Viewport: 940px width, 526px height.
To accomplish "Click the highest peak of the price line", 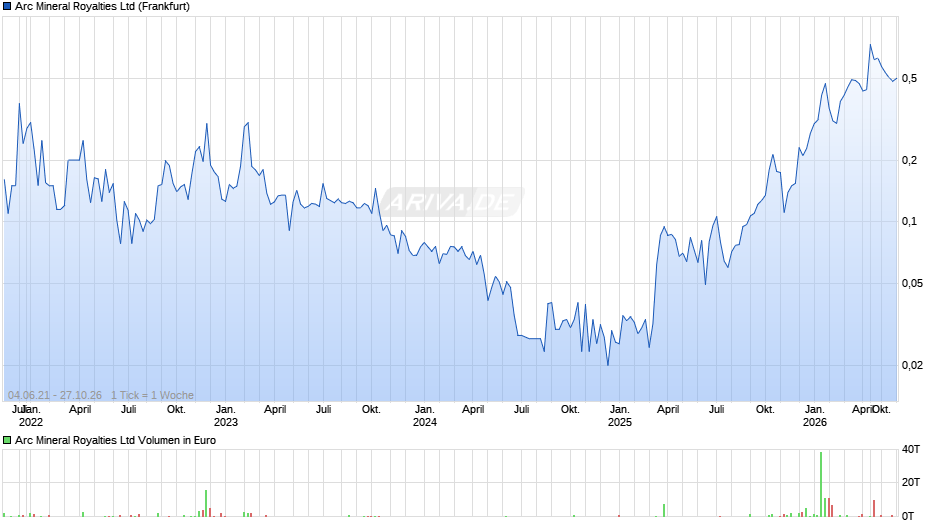I will pyautogui.click(x=870, y=45).
